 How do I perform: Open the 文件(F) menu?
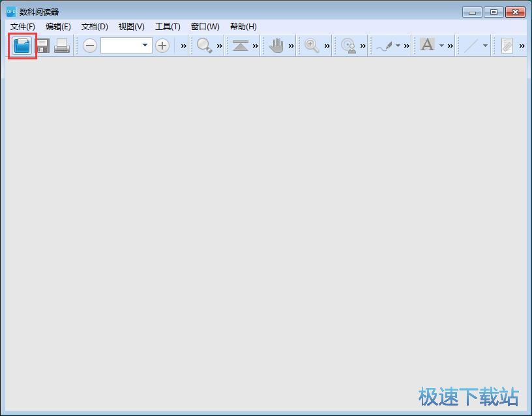(22, 27)
